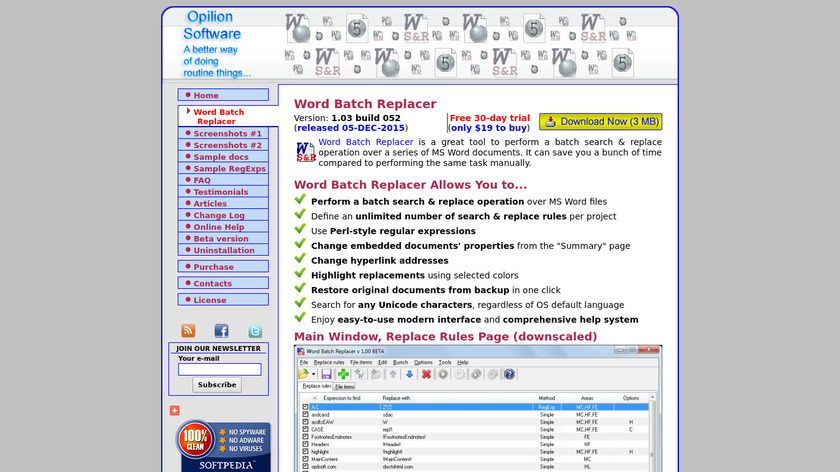
Task: Click the Open folder icon in app toolbar
Action: click(304, 374)
